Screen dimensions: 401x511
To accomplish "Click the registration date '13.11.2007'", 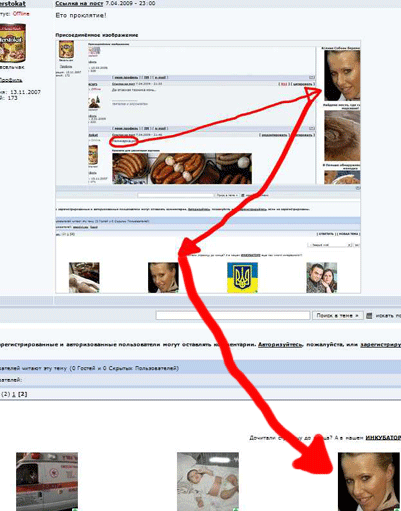I will pos(25,92).
